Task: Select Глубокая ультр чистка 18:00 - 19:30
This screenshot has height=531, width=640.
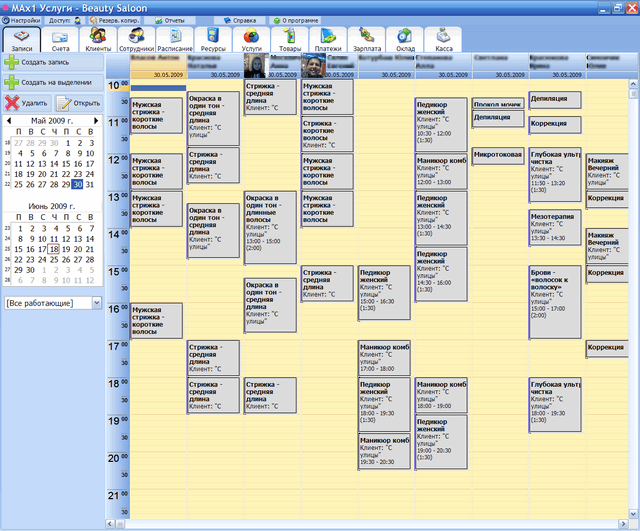Action: (555, 404)
